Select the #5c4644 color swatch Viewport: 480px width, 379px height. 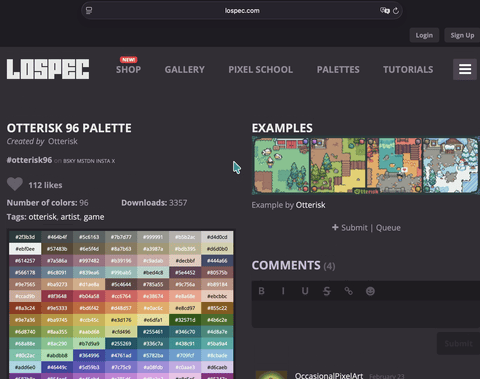[x=121, y=284]
